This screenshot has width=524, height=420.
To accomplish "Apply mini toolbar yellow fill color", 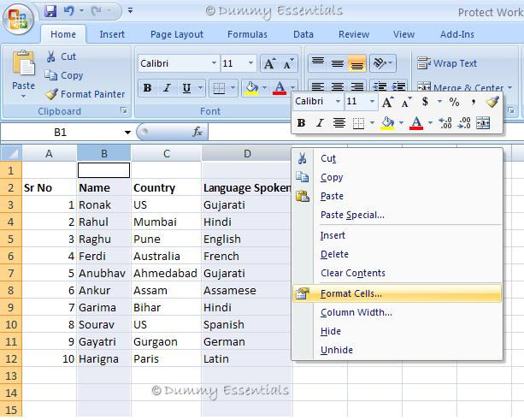I will (387, 122).
